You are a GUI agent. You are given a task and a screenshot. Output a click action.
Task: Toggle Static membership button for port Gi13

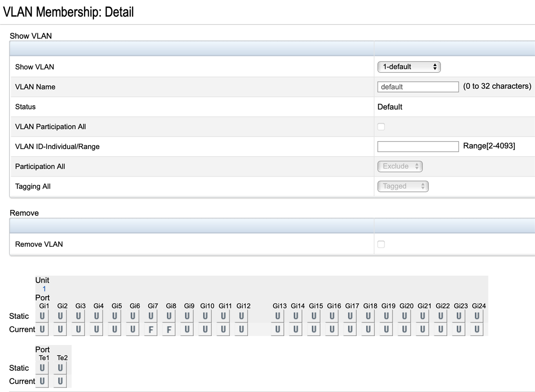point(278,316)
